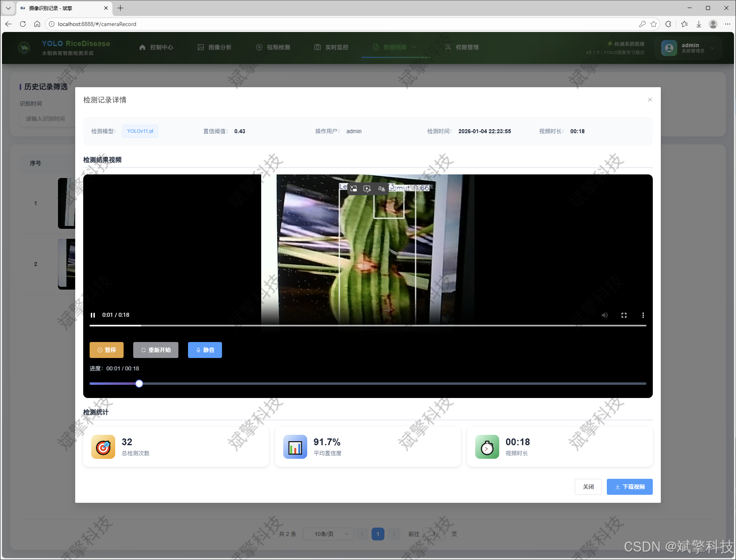Click the YOLO RiceDisease logo icon
The image size is (736, 560).
(24, 48)
